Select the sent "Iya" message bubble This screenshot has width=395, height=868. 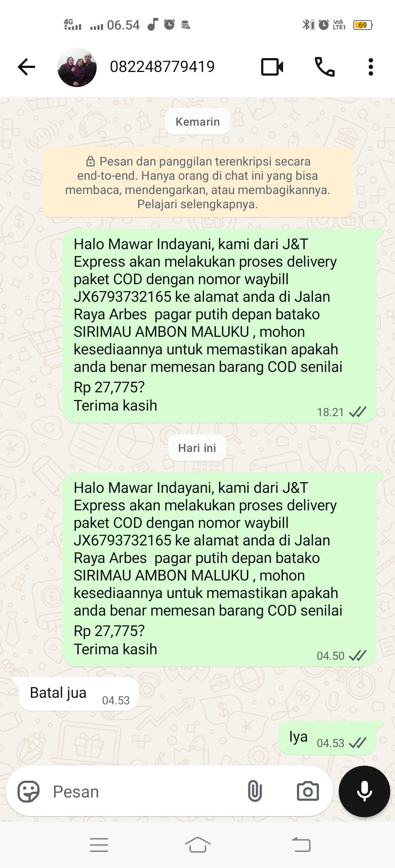tap(327, 738)
